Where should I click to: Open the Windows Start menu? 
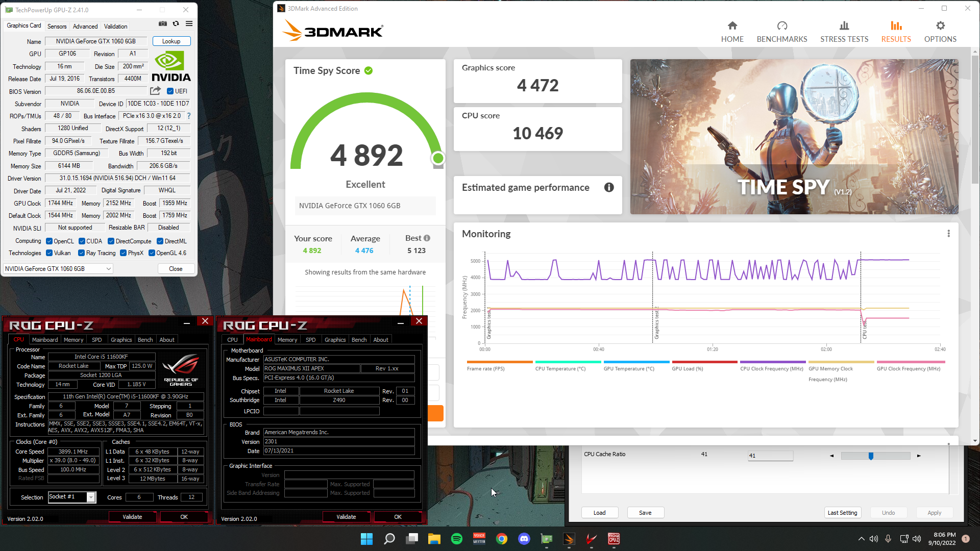pos(366,539)
